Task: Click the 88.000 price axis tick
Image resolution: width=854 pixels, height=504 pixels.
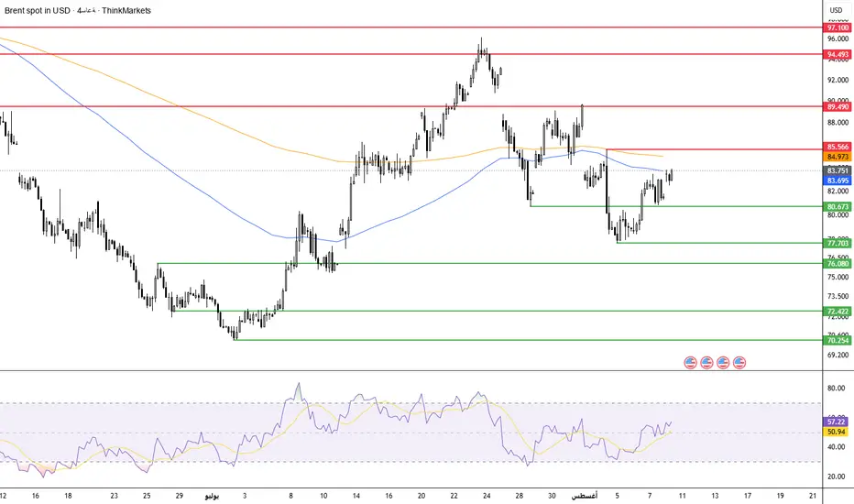Action: point(838,123)
